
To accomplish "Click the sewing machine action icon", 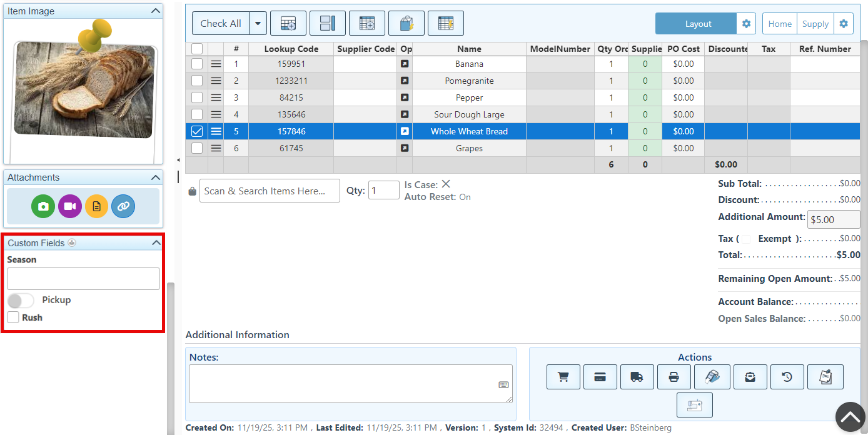I will pyautogui.click(x=694, y=405).
